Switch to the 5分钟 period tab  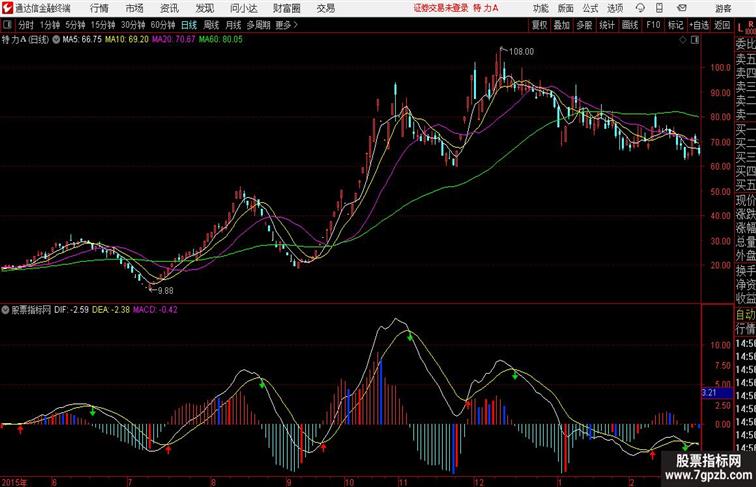[x=75, y=25]
